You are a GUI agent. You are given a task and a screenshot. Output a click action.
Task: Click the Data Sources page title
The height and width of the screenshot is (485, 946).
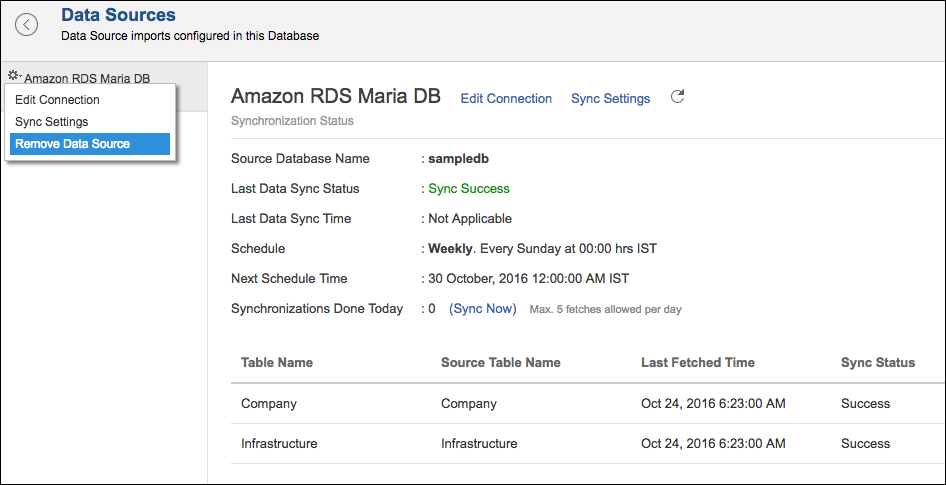click(119, 14)
